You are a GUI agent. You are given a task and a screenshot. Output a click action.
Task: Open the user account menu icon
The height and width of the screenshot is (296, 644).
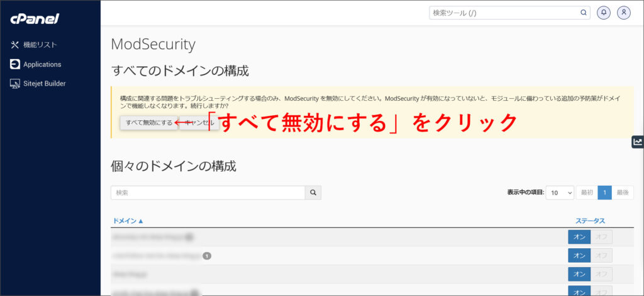coord(623,13)
